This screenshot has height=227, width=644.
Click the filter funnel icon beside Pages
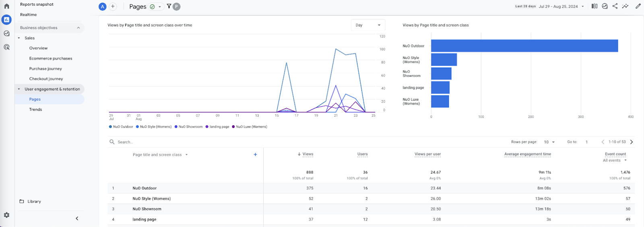(x=169, y=6)
